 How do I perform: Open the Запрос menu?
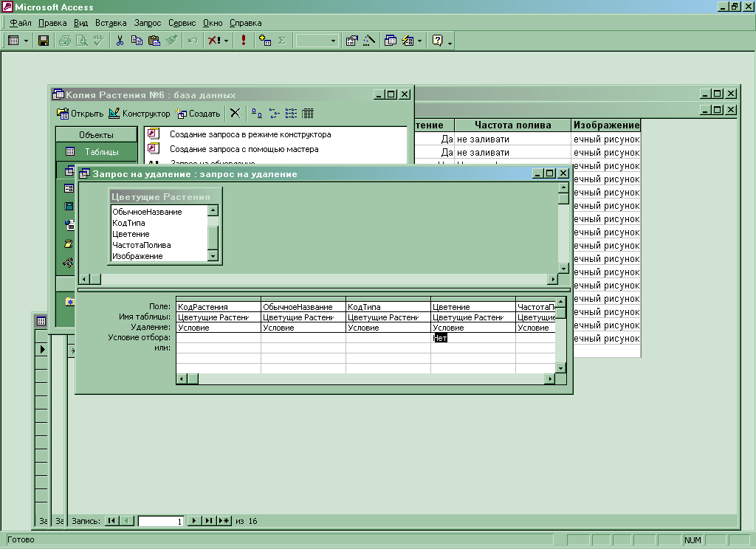[x=148, y=23]
